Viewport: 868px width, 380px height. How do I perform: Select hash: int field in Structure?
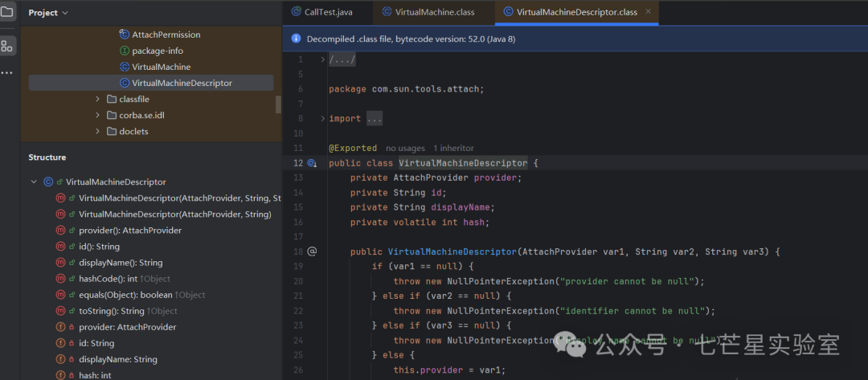click(x=95, y=375)
